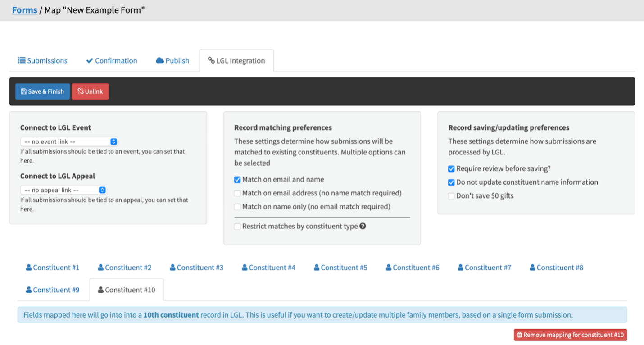Tick Match on email address checkbox
Viewport: 644px width, 345px height.
[x=237, y=193]
